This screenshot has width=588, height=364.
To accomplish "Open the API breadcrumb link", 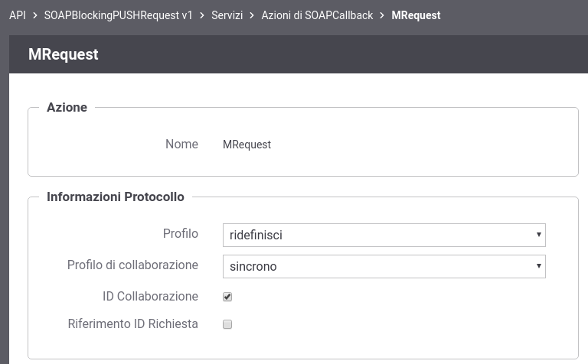I will [18, 15].
